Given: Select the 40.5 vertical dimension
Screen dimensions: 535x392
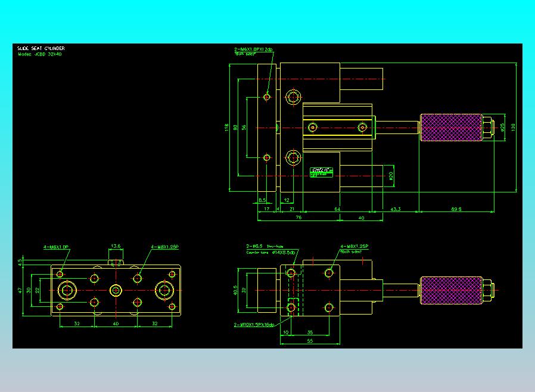Looking at the screenshot, I should click(235, 290).
